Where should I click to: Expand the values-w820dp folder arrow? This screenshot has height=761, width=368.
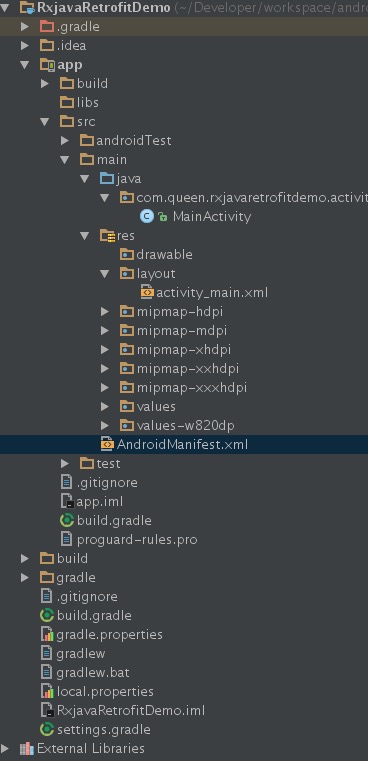[x=105, y=426]
